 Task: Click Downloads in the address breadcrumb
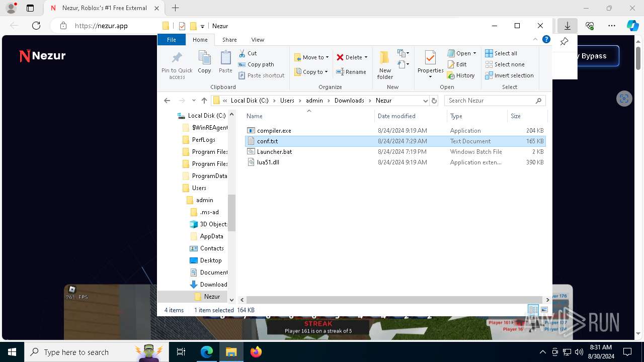[349, 101]
